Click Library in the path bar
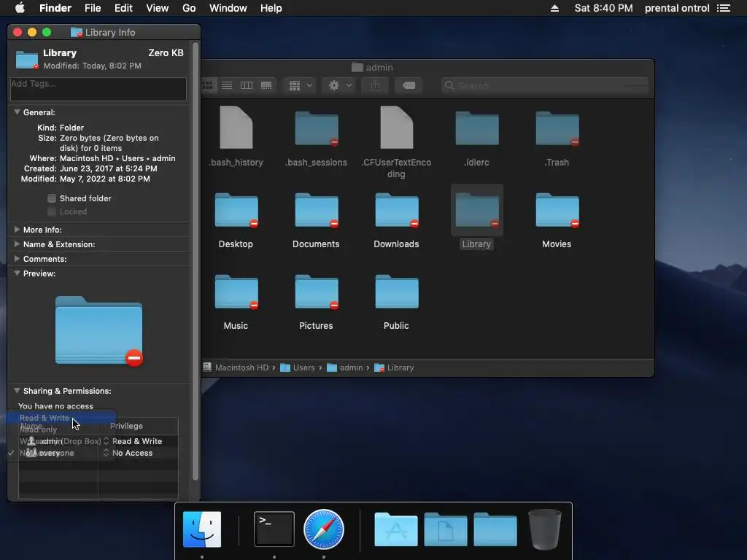This screenshot has height=560, width=747. tap(394, 367)
